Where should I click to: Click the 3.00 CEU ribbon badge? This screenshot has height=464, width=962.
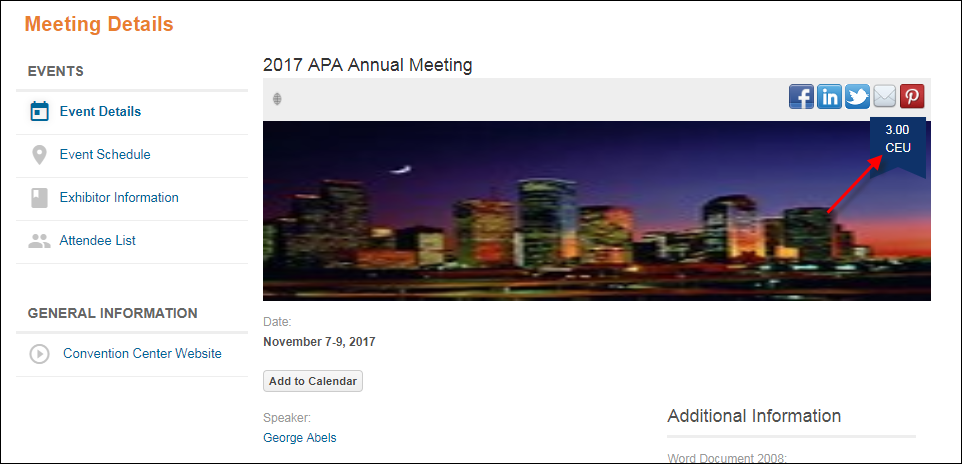[x=898, y=146]
